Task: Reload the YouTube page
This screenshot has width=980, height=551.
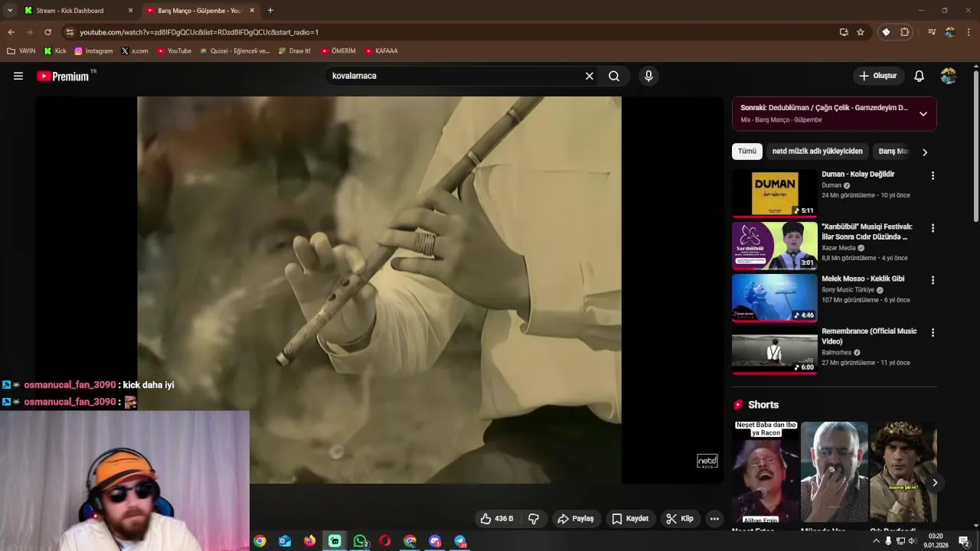Action: pyautogui.click(x=47, y=32)
